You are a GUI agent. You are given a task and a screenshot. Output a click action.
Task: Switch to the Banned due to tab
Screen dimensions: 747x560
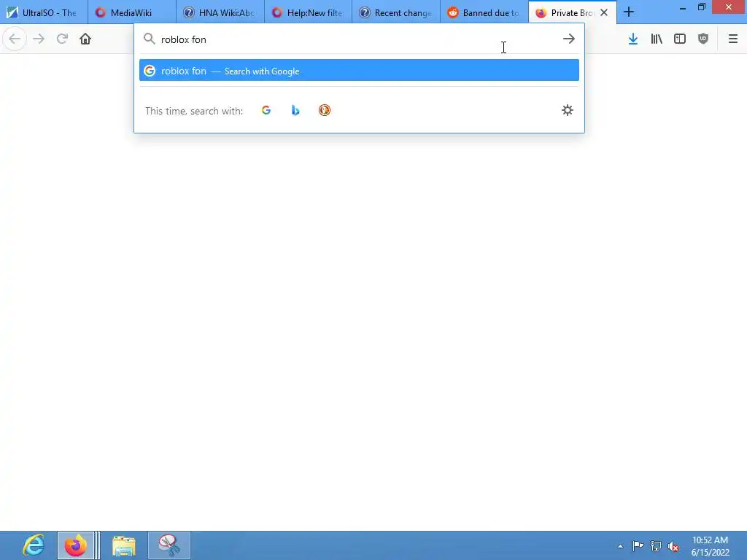pyautogui.click(x=484, y=13)
